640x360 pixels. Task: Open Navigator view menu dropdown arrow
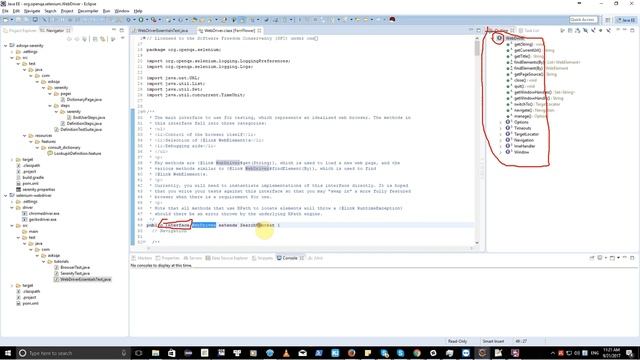click(x=122, y=38)
